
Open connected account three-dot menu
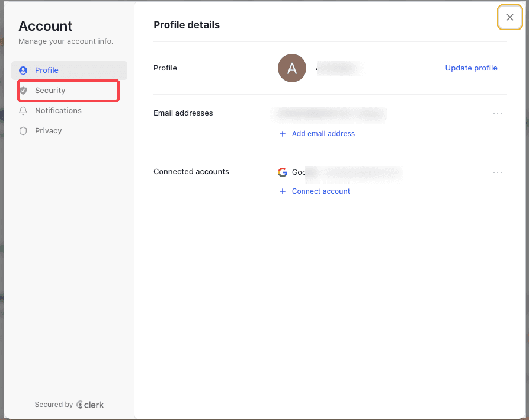(x=497, y=172)
